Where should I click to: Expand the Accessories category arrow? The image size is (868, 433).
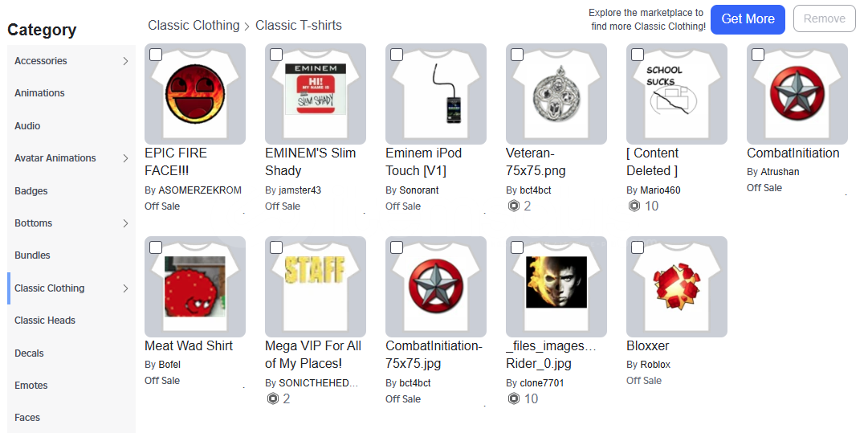(x=125, y=61)
